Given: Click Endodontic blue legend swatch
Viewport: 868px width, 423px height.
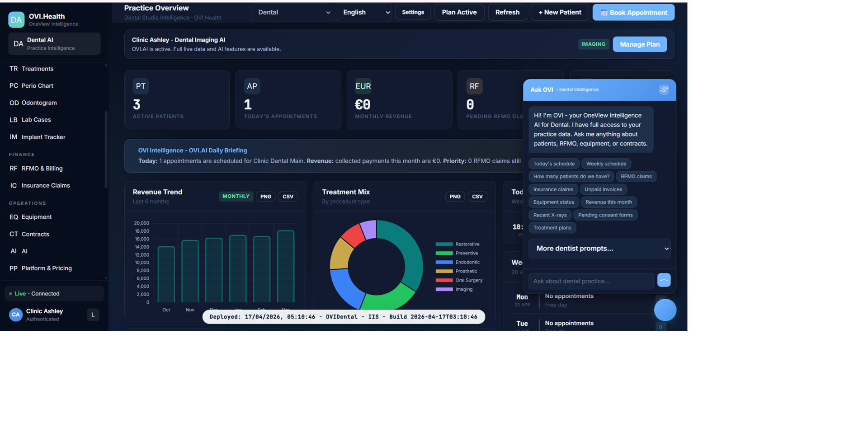Looking at the screenshot, I should (444, 262).
